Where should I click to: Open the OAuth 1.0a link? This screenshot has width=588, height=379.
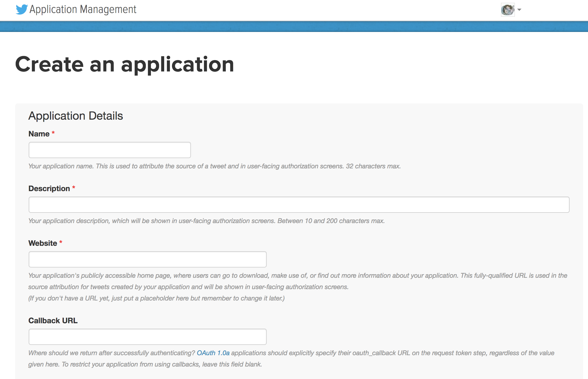click(x=213, y=353)
